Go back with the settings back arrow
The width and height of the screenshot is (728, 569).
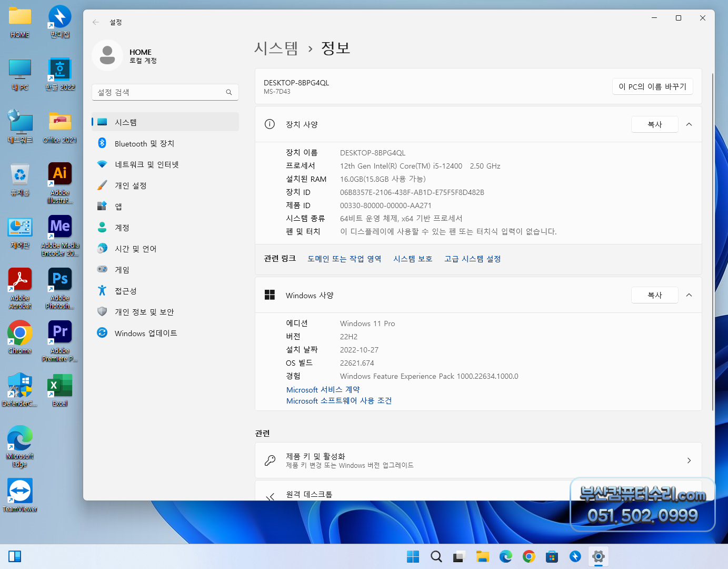(x=96, y=22)
